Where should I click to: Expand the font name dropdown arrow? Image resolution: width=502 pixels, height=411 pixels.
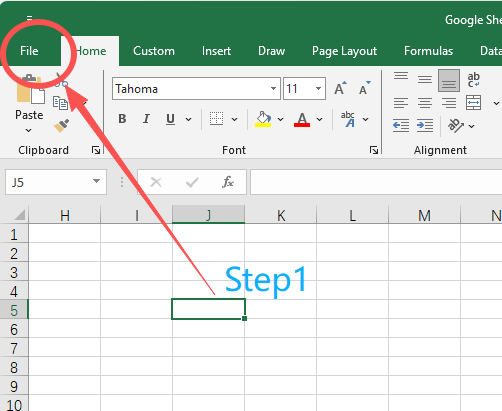click(x=273, y=89)
